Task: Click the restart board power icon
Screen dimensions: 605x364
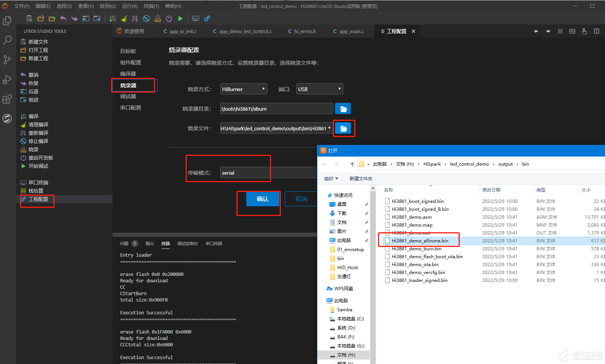Action: point(169,18)
